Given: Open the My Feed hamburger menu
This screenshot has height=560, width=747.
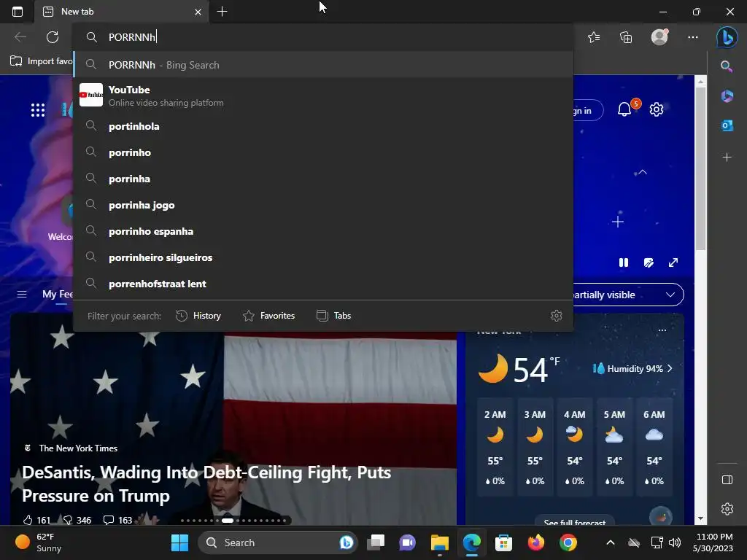Looking at the screenshot, I should point(22,295).
